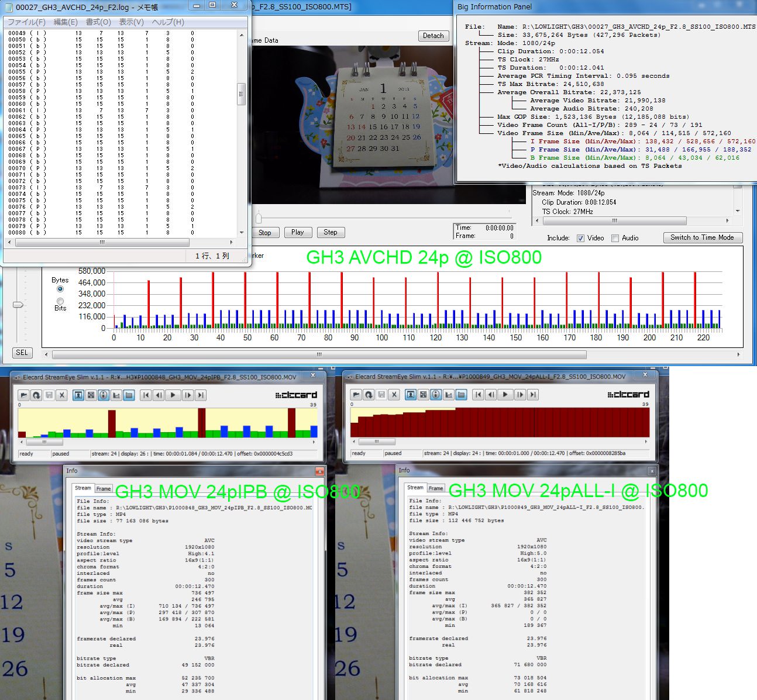Viewport: 757px width, 700px height.
Task: Click the X close-stream icon in the 24pALL-I StreamEye toolbar
Action: pos(394,395)
